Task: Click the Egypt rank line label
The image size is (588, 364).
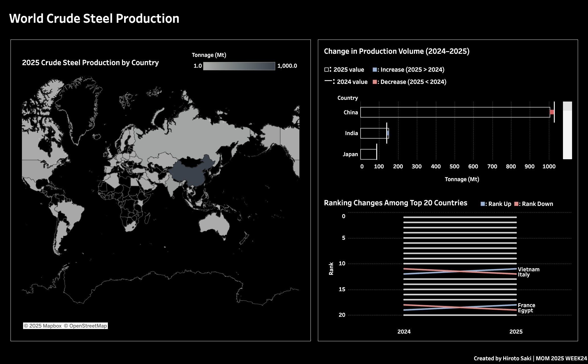Action: pos(525,311)
